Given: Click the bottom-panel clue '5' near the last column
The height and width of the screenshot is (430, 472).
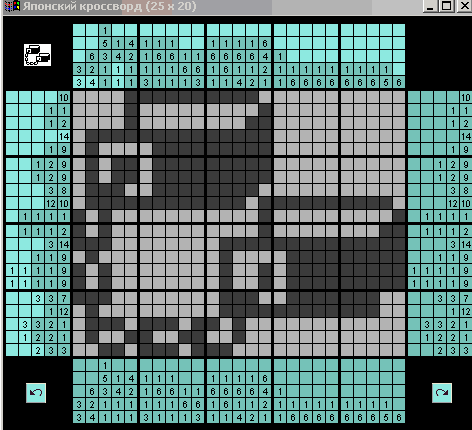Looking at the screenshot, I should click(386, 417).
